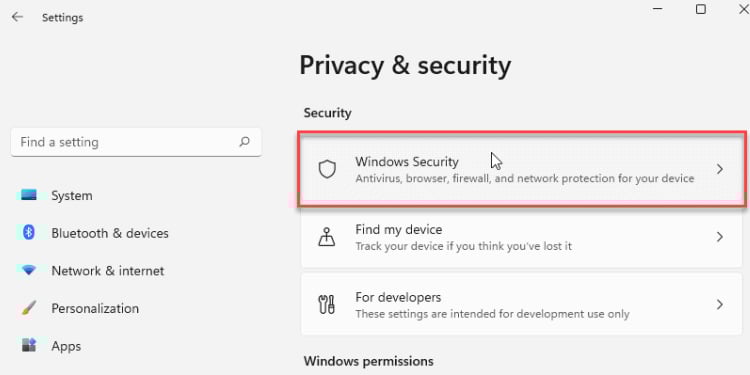750x375 pixels.
Task: Maximize the Settings window
Action: point(701,9)
